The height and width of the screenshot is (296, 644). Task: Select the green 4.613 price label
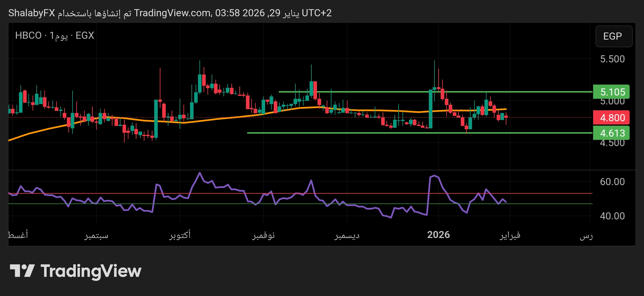click(611, 133)
